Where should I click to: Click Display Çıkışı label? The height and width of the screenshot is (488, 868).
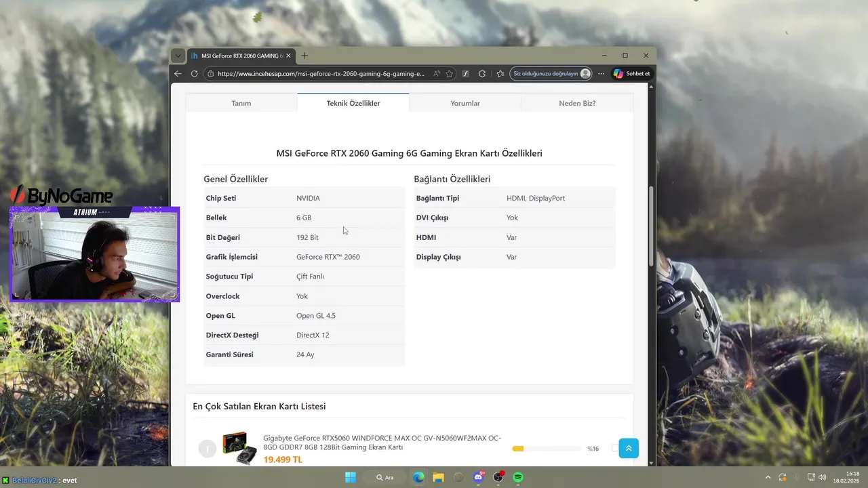pos(439,257)
